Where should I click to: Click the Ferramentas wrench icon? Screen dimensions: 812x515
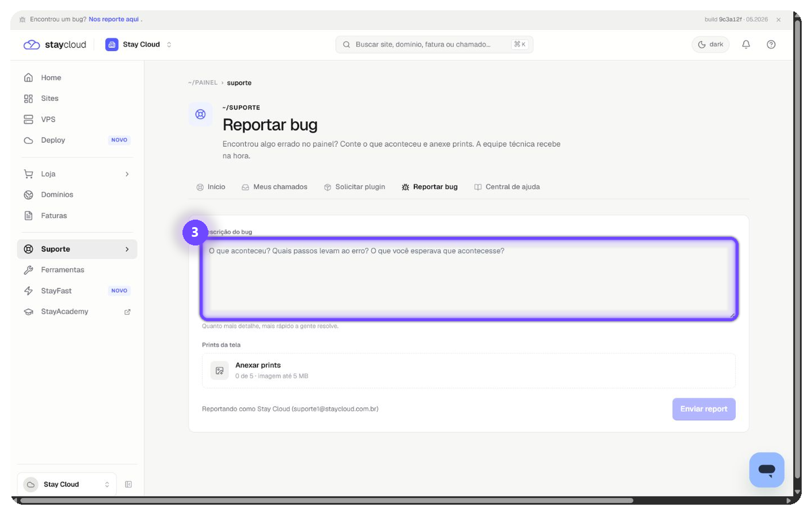[28, 270]
